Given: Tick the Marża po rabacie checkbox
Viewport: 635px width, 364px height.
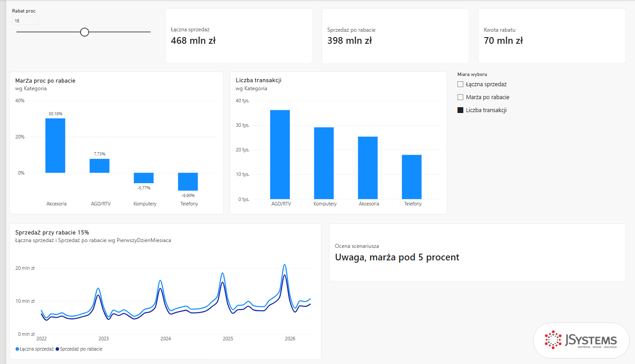Looking at the screenshot, I should pyautogui.click(x=460, y=97).
